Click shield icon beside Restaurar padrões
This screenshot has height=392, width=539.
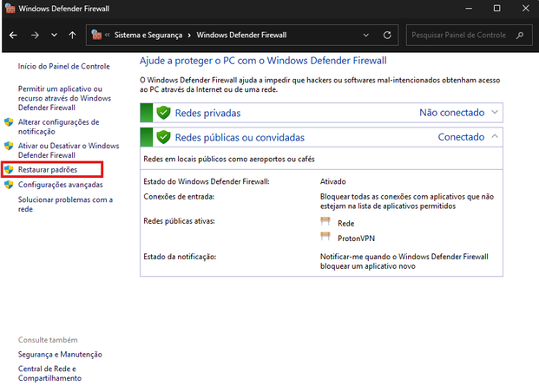[9, 169]
